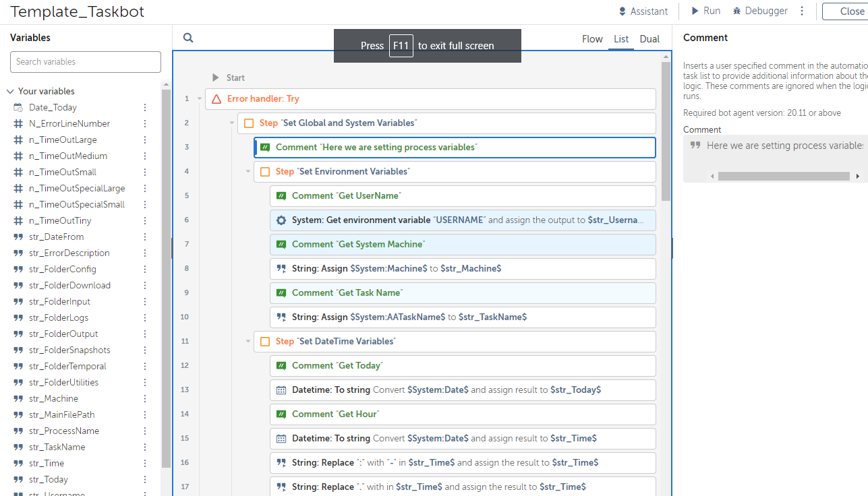This screenshot has height=496, width=868.
Task: Switch to the Flow view tab
Action: pyautogui.click(x=592, y=39)
